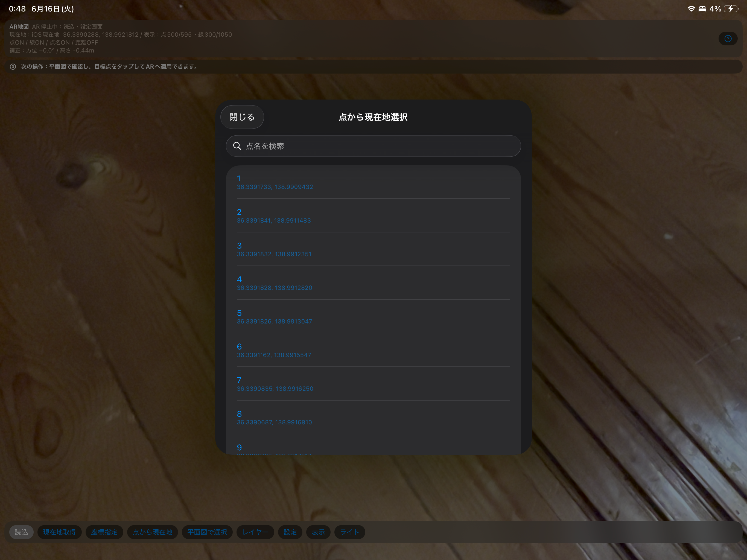Tap the 読込 toolbar button
The image size is (747, 560).
(21, 532)
